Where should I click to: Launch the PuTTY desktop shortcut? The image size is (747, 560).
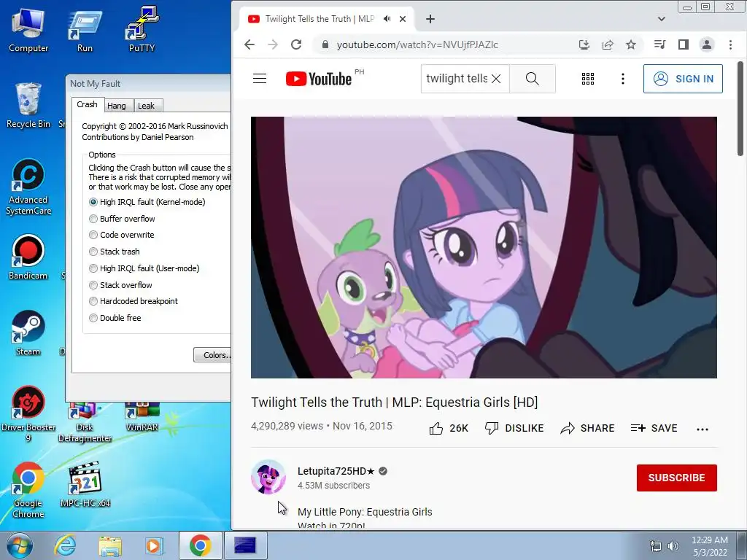142,29
